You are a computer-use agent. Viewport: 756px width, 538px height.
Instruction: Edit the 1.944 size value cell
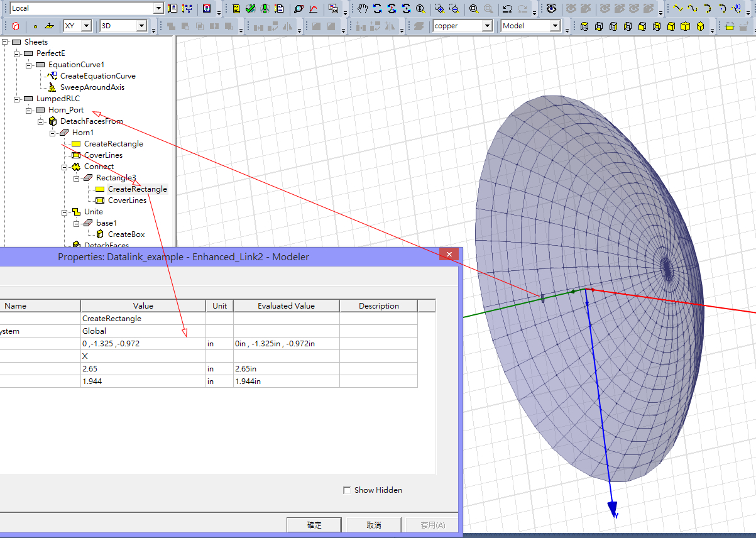143,382
